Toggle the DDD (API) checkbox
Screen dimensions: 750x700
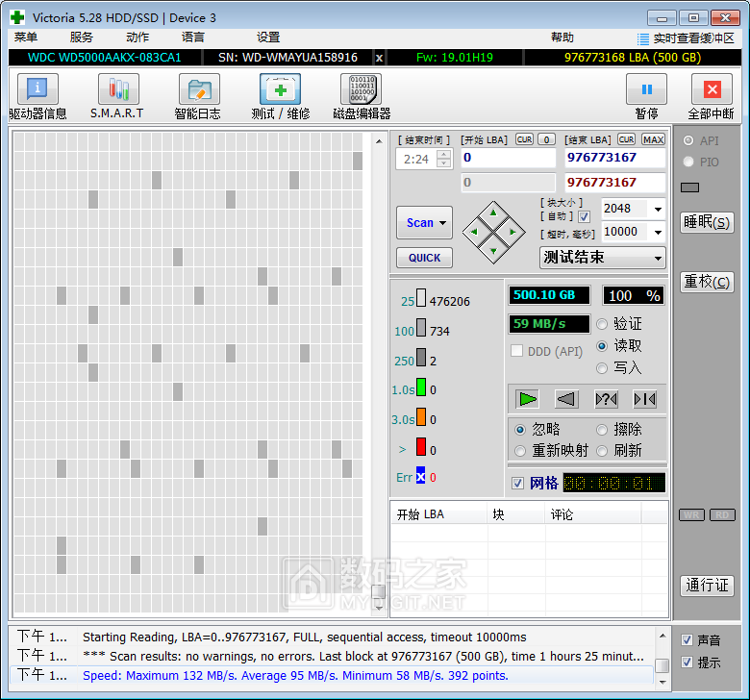[516, 351]
